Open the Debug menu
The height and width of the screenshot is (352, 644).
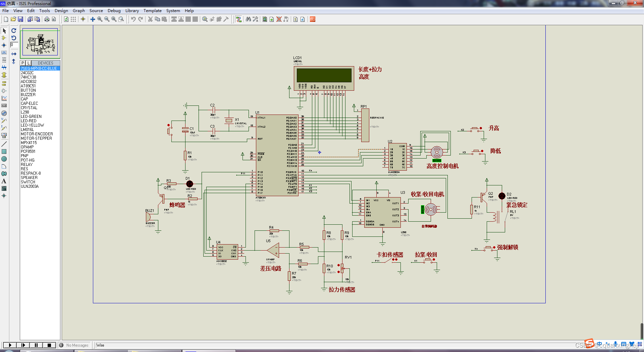[x=114, y=10]
